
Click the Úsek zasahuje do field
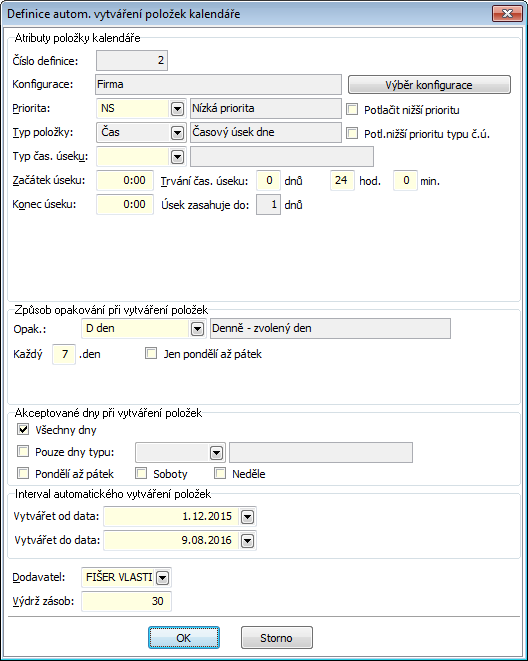[x=268, y=204]
